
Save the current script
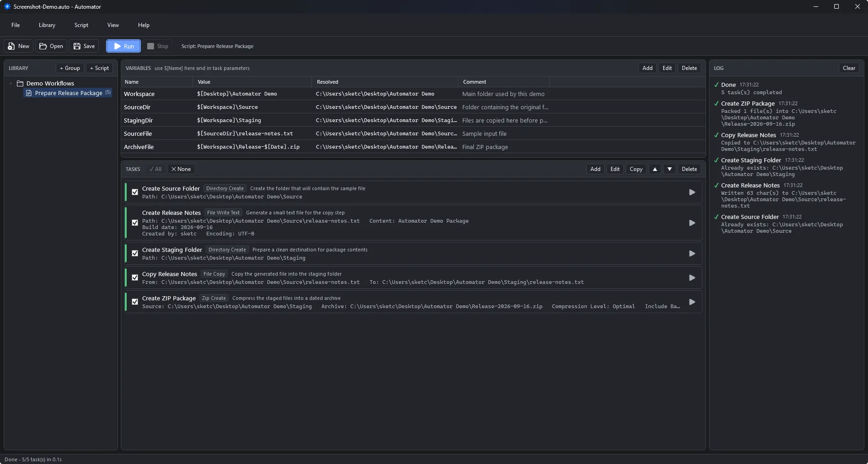(84, 46)
